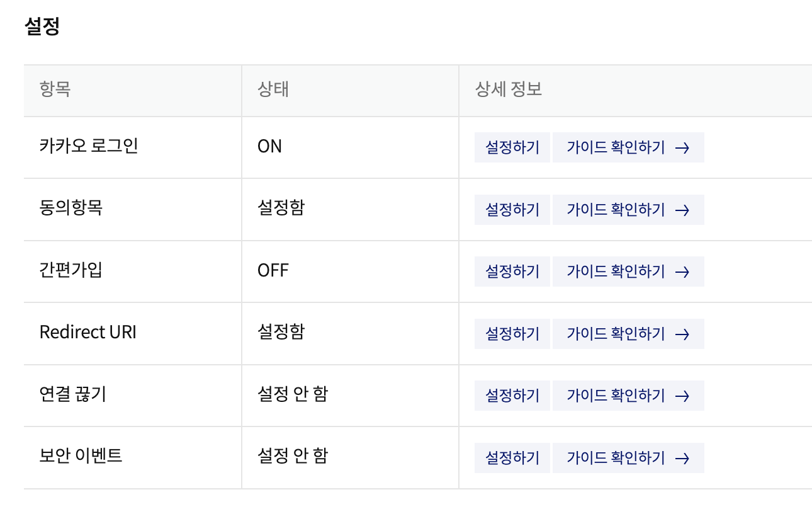Click the 상태 column header
Image resolution: width=812 pixels, height=509 pixels.
[273, 89]
